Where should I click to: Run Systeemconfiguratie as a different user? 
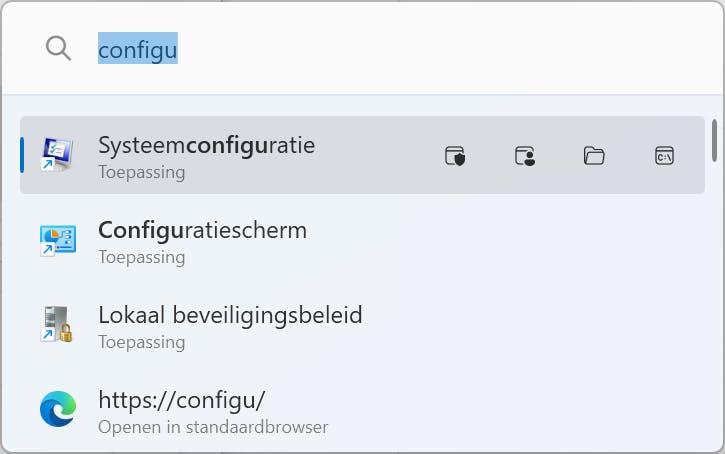click(x=525, y=155)
